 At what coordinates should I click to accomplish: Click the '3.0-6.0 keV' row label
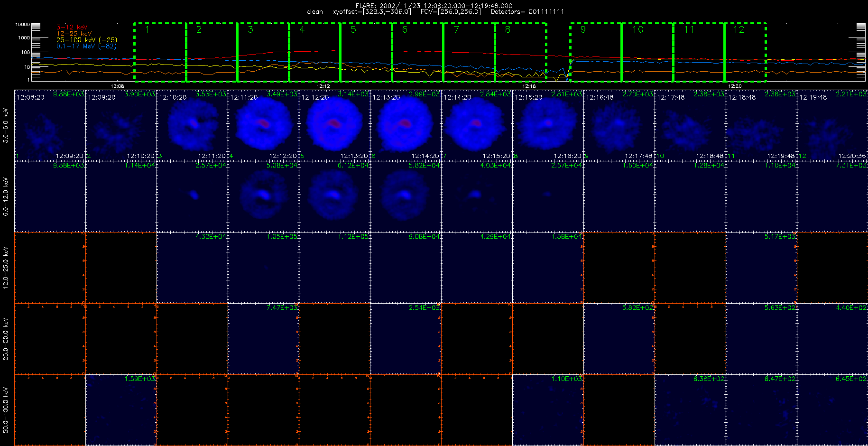pyautogui.click(x=6, y=126)
